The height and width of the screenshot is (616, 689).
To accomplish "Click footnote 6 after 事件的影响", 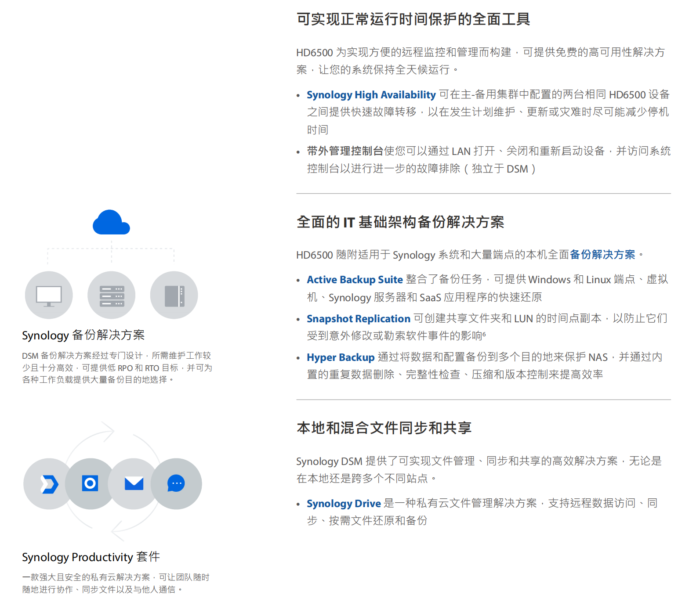I will [x=484, y=334].
